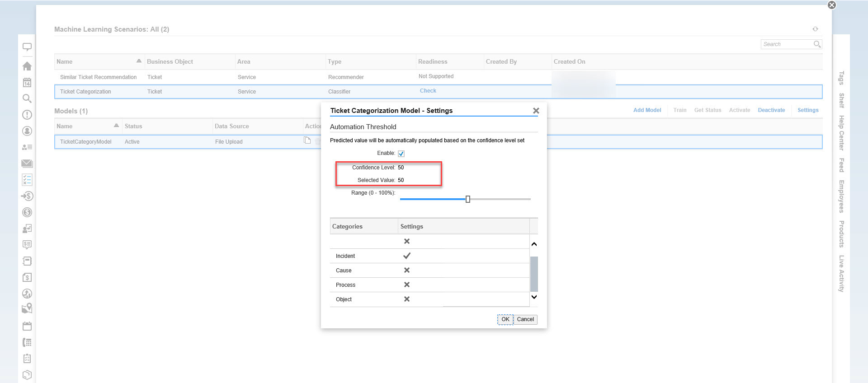The height and width of the screenshot is (383, 868).
Task: Click the scenarios Type column header
Action: click(x=370, y=62)
